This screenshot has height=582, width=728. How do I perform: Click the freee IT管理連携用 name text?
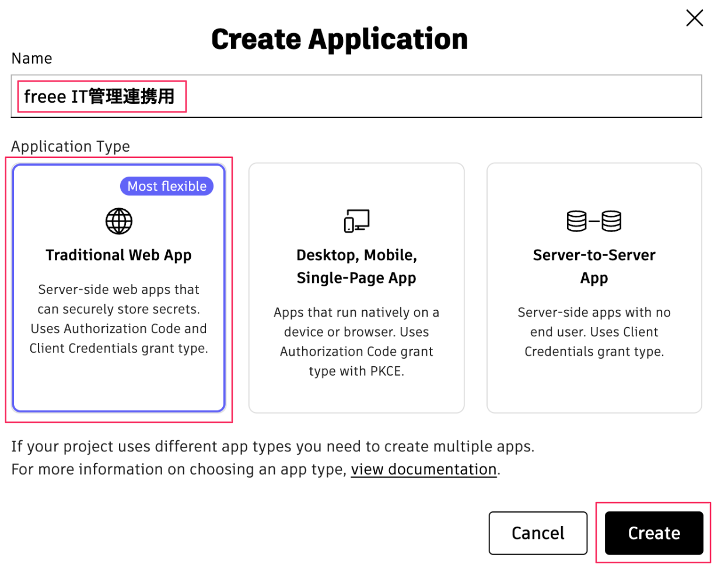100,96
